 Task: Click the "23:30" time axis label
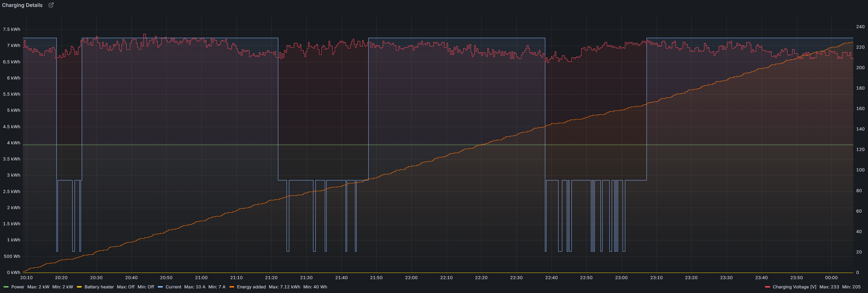coord(726,278)
